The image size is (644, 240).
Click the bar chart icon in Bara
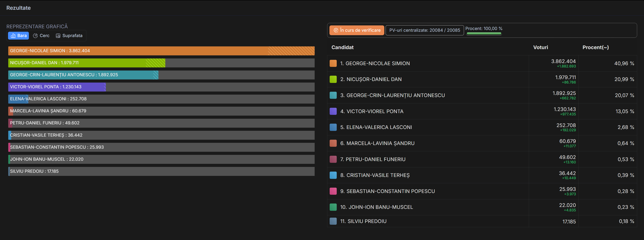click(x=13, y=36)
